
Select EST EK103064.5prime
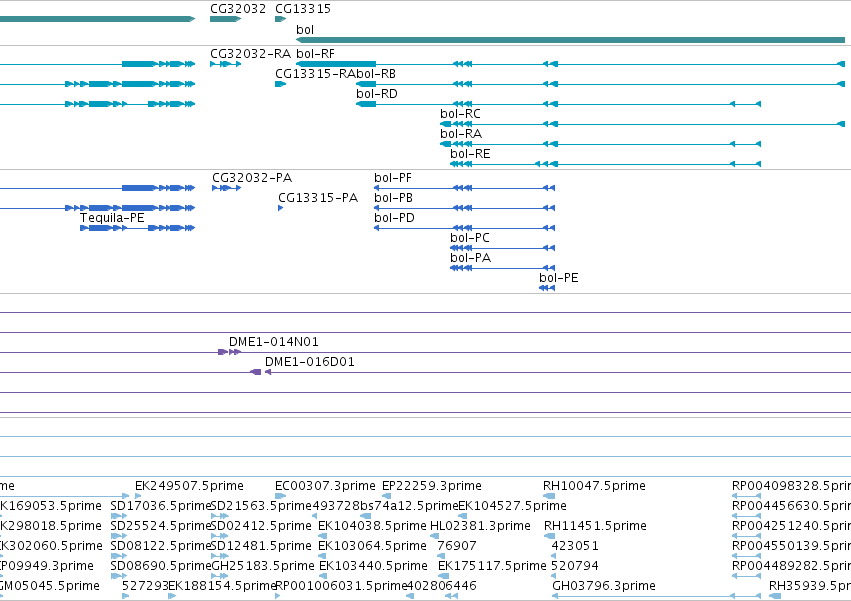point(372,546)
